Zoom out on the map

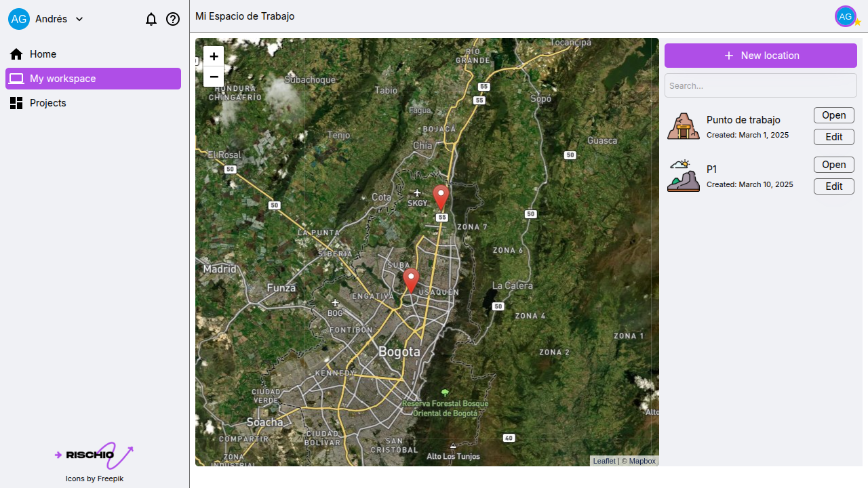(214, 77)
